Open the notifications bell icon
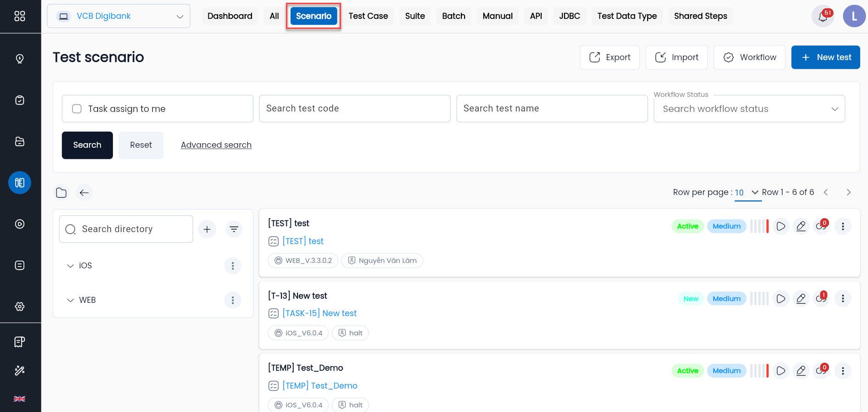The image size is (868, 412). point(823,17)
